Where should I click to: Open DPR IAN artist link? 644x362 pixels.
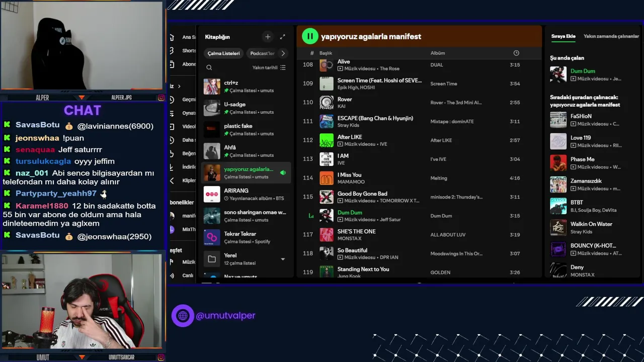389,257
